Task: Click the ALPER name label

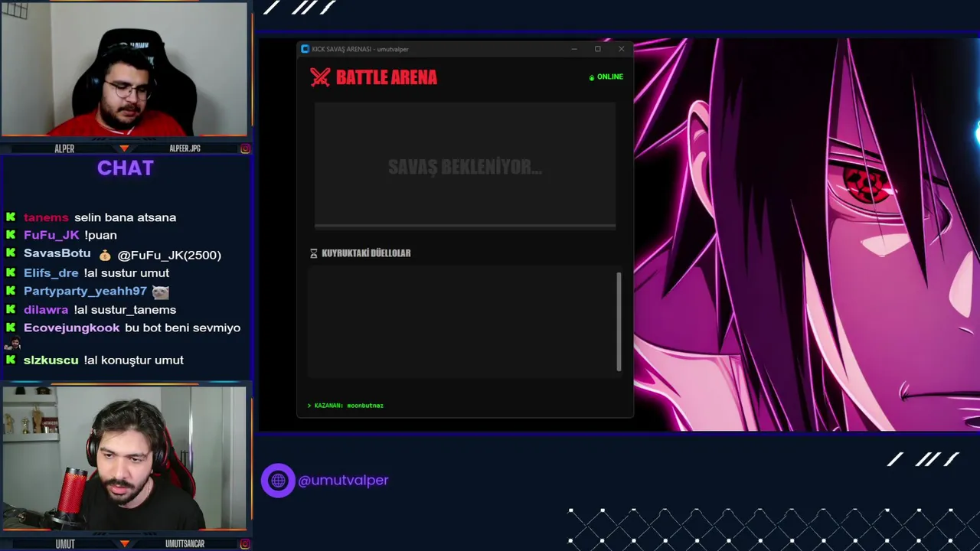Action: click(64, 148)
